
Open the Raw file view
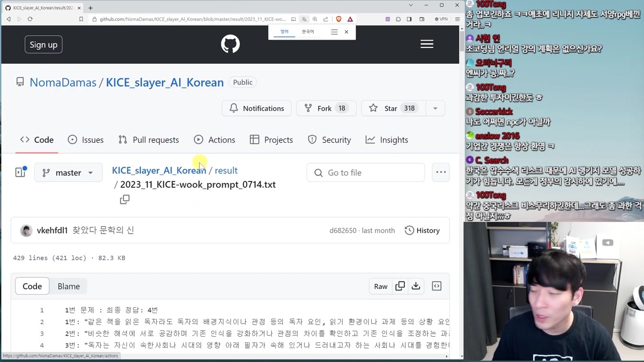[381, 286]
